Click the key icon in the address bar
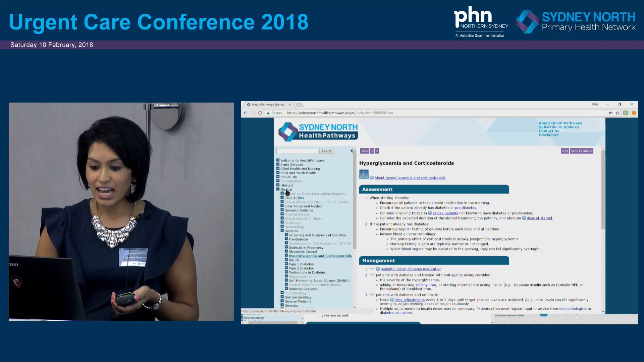644x362 pixels. 610,113
